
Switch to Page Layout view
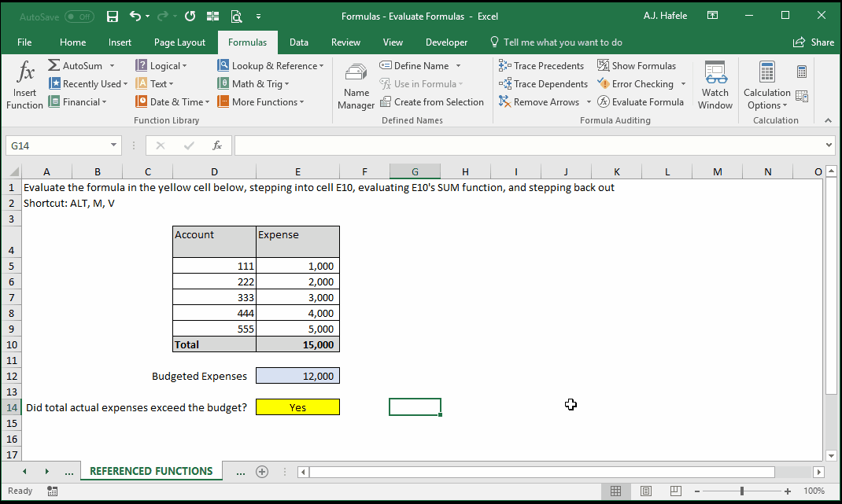coord(646,491)
